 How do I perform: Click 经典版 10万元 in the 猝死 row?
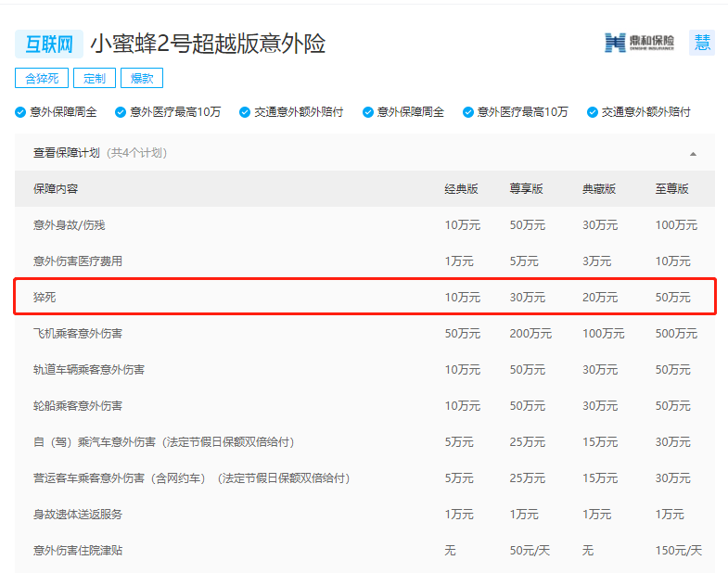point(463,298)
